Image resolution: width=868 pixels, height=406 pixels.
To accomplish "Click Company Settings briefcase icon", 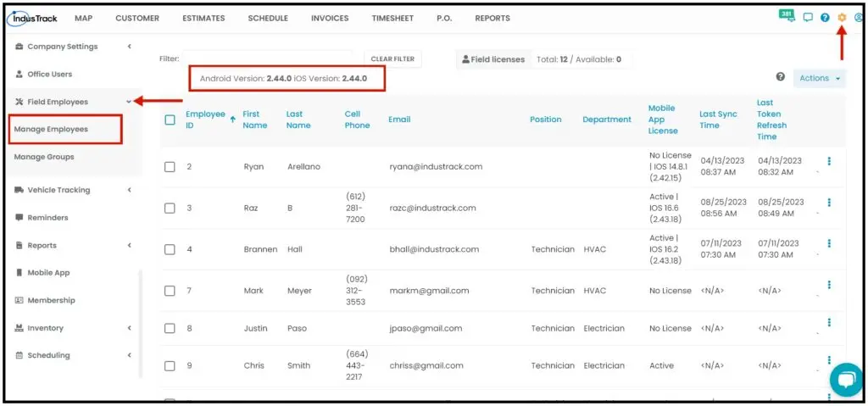I will tap(19, 47).
